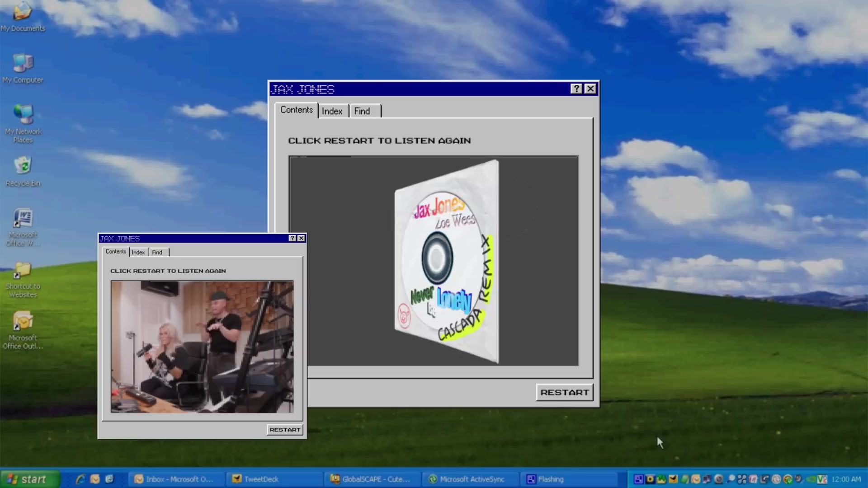Click the NVIDIA green eye tray icon
The height and width of the screenshot is (488, 868).
[810, 479]
